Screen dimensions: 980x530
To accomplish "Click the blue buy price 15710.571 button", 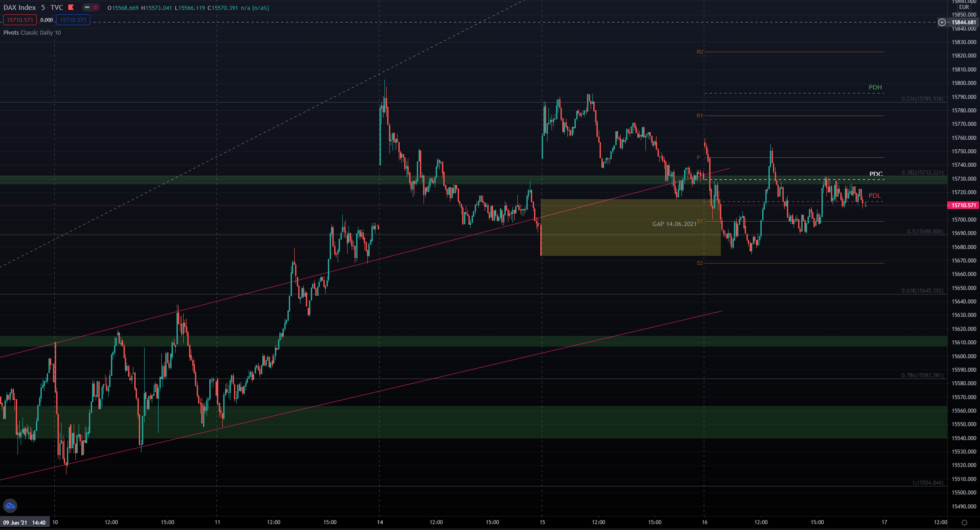I will [x=73, y=20].
